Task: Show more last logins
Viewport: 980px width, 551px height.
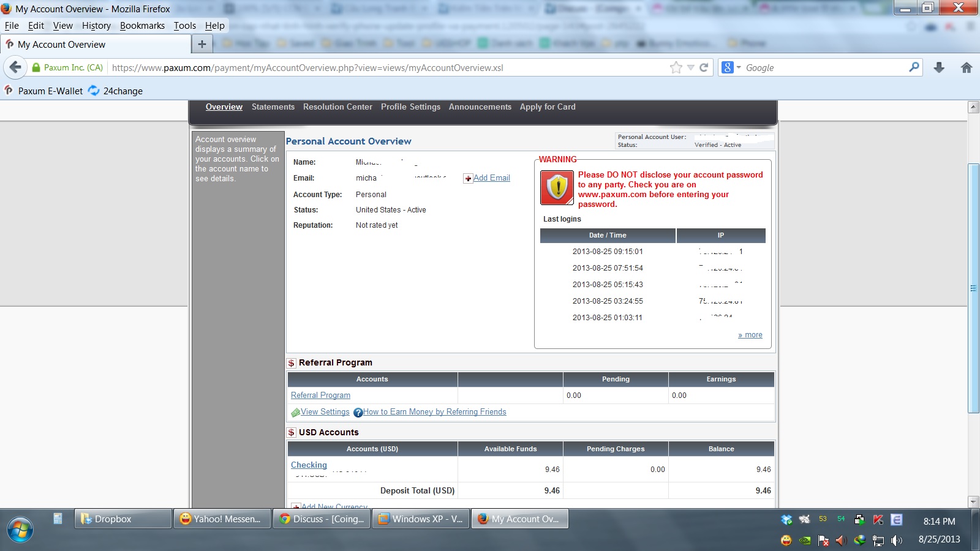Action: point(750,335)
